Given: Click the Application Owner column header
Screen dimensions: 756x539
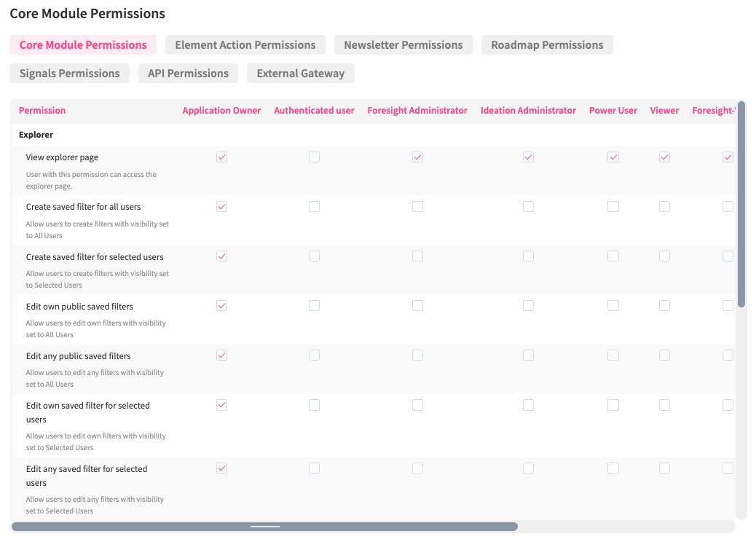Looking at the screenshot, I should coord(221,111).
